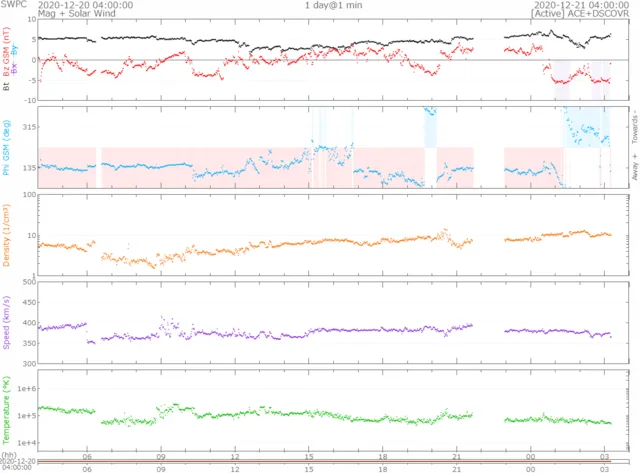Click the 1e+5 tick on the Temperature axis
Image resolution: width=640 pixels, height=473 pixels.
click(x=27, y=415)
